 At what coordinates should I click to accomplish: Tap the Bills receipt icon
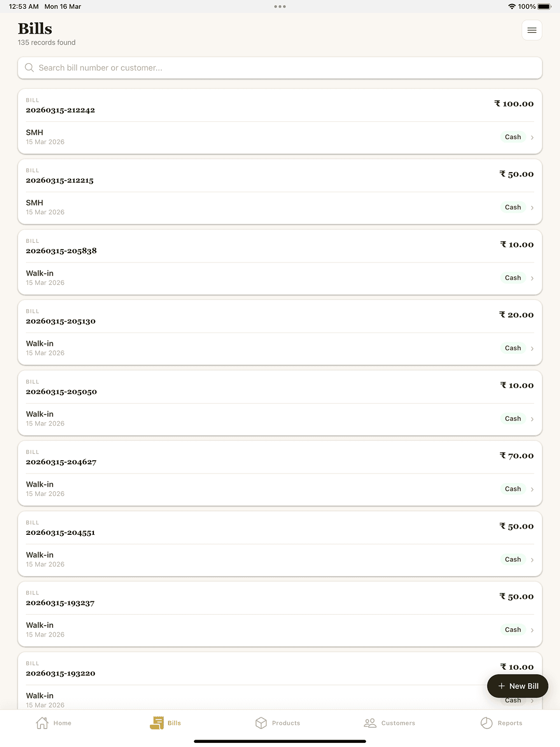tap(157, 723)
